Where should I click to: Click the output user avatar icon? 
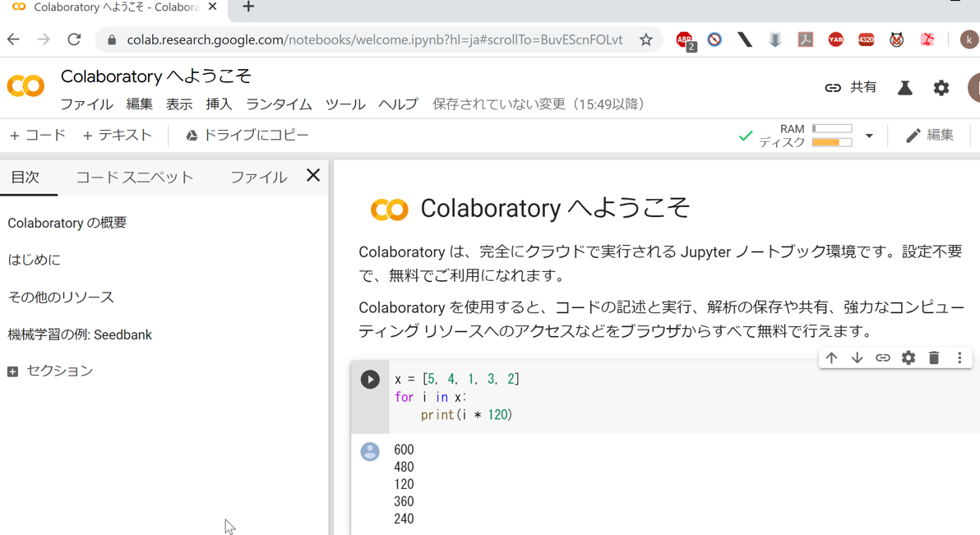click(370, 452)
